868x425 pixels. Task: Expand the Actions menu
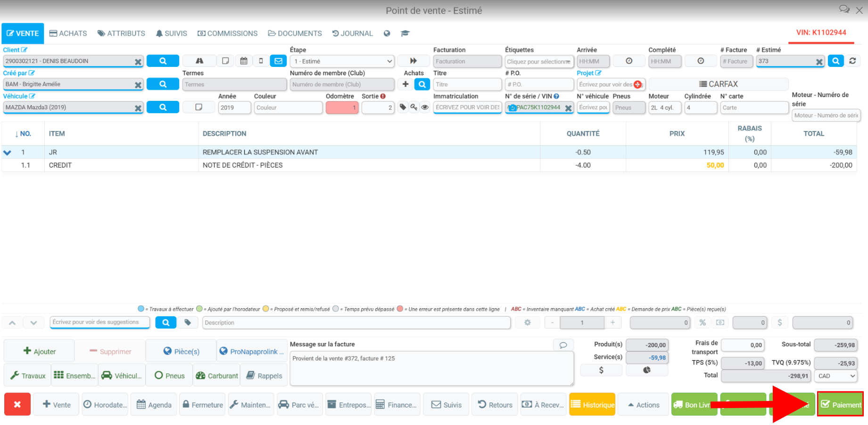click(x=643, y=405)
